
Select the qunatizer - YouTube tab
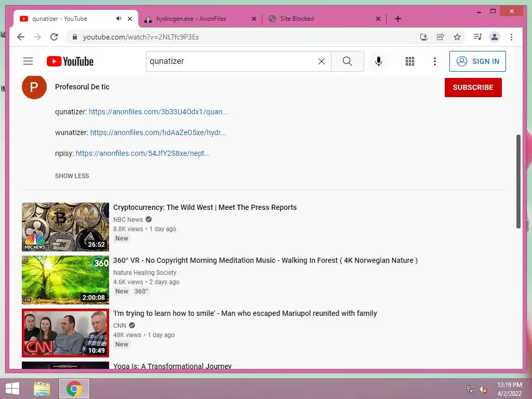(x=60, y=19)
